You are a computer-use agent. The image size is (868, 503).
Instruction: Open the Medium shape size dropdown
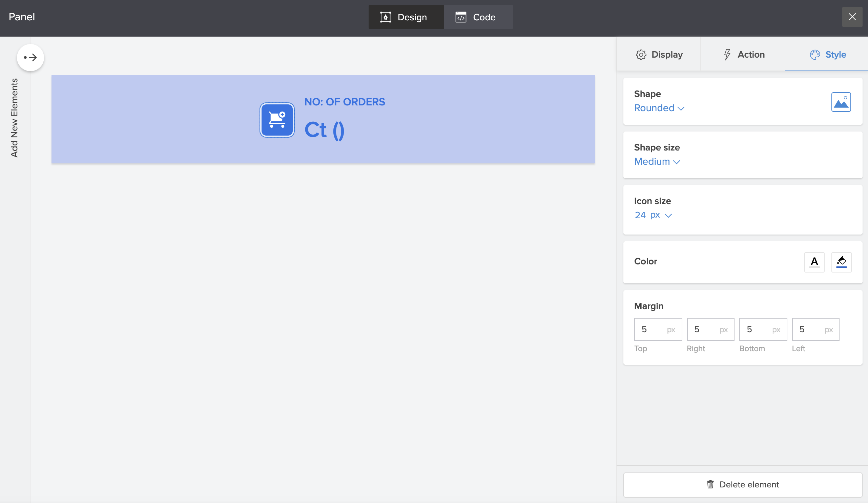tap(657, 162)
